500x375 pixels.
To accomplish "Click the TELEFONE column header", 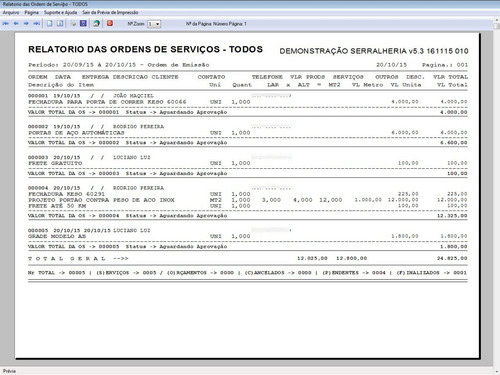I will (x=267, y=77).
